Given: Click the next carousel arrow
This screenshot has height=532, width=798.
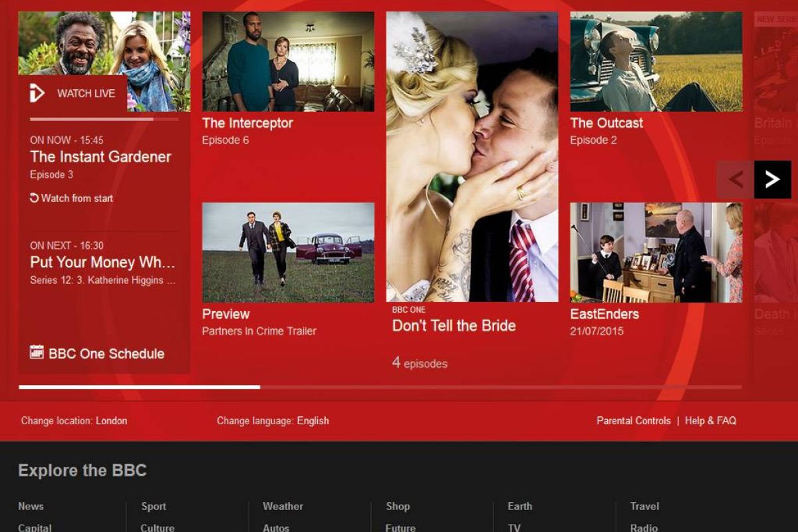Looking at the screenshot, I should (x=772, y=179).
